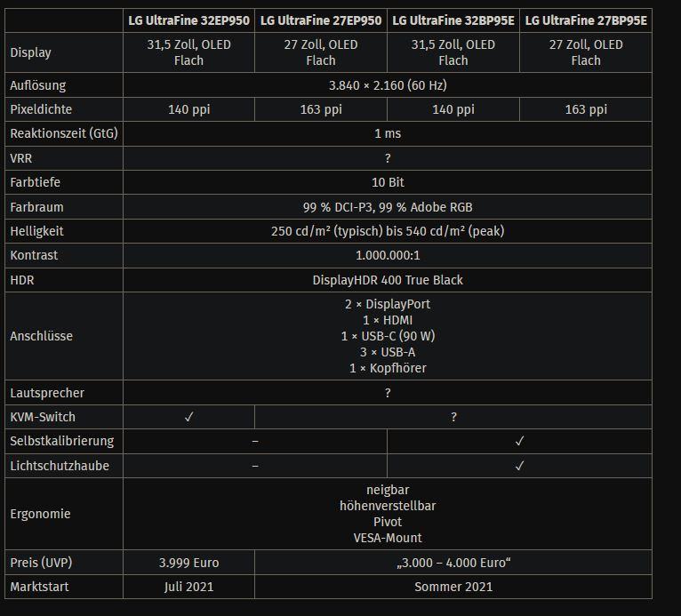Select the Preis (UVP) row label
The height and width of the screenshot is (616, 681).
click(41, 563)
